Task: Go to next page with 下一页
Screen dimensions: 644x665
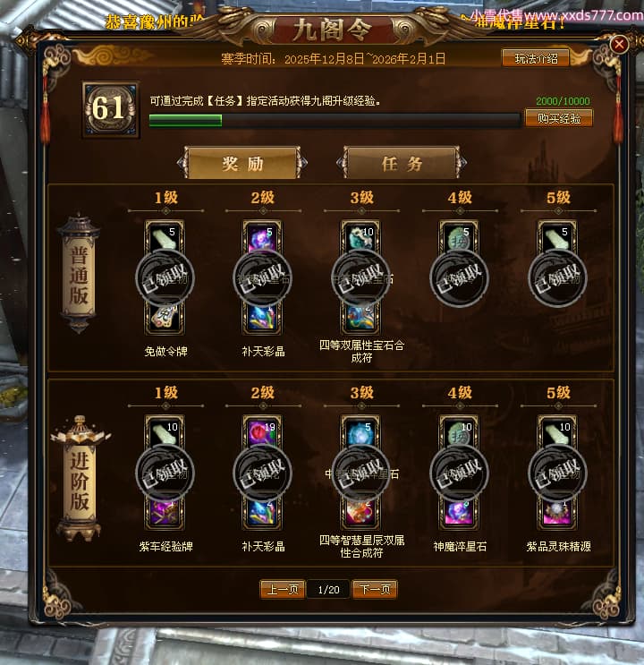Action: 375,589
